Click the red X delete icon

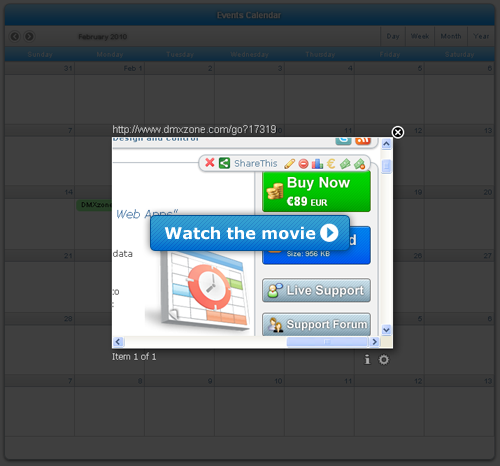[210, 163]
